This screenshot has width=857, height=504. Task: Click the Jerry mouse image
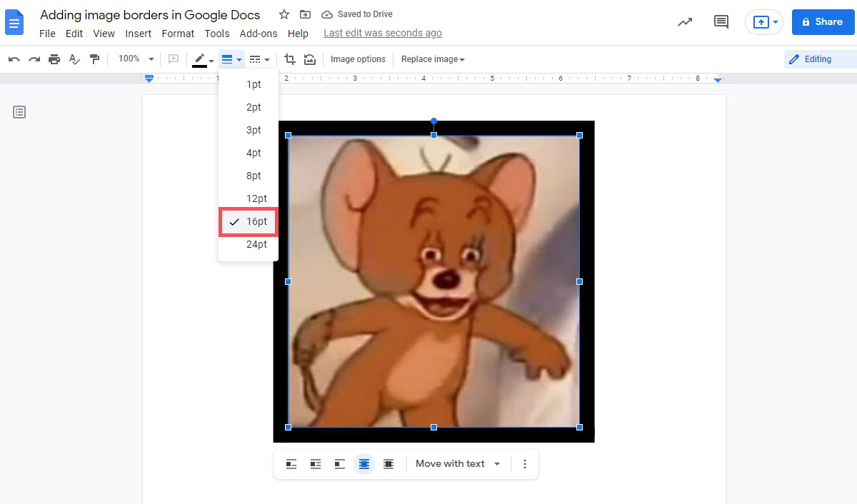(x=433, y=281)
